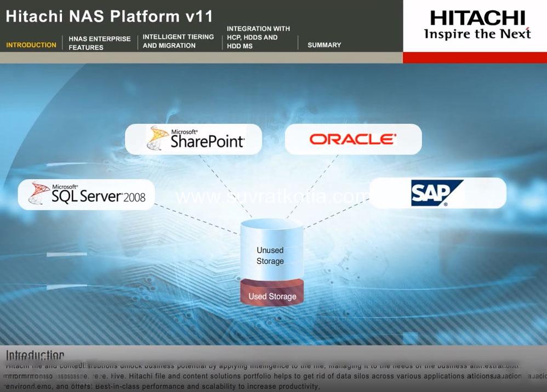Select the SharePoint wordmark text
Image resolution: width=547 pixels, height=392 pixels.
click(207, 141)
